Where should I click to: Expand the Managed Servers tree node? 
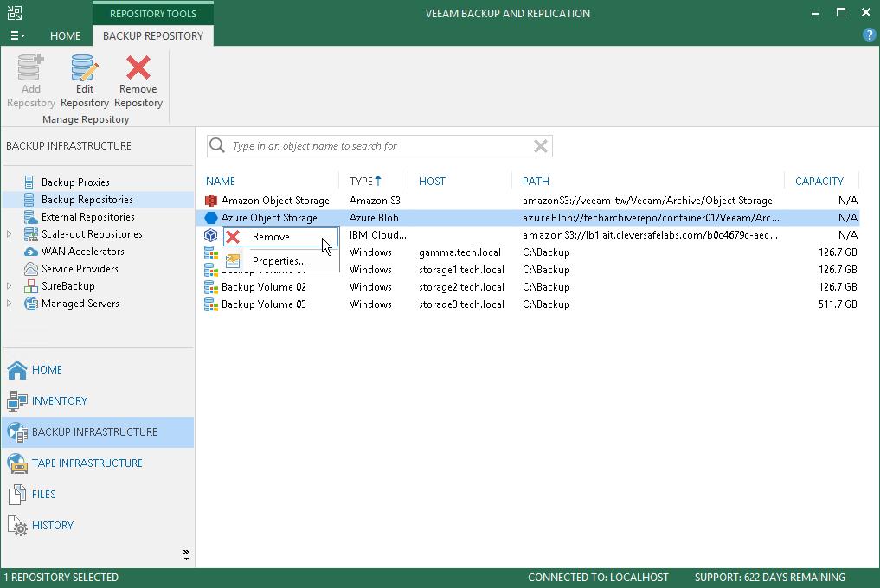click(9, 303)
